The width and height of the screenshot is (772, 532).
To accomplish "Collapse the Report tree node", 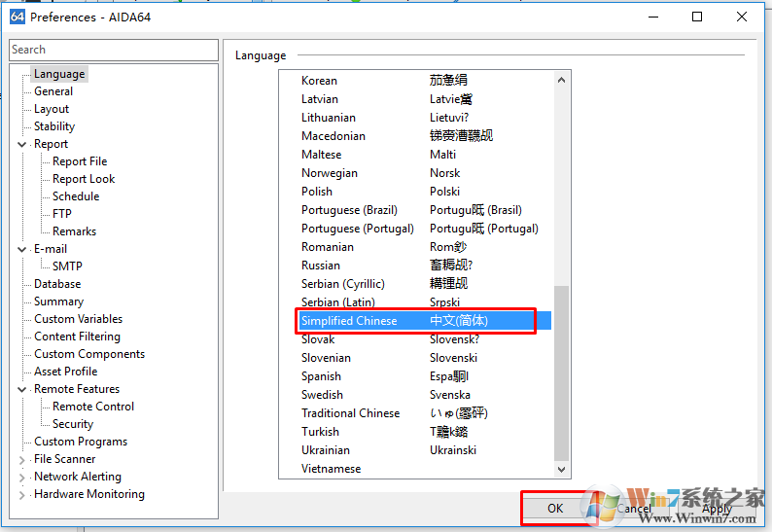I will point(21,144).
